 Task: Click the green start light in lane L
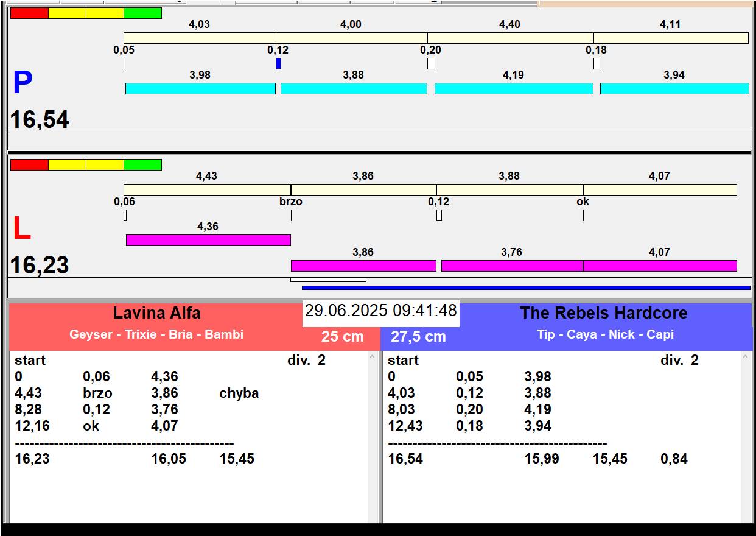pyautogui.click(x=142, y=164)
